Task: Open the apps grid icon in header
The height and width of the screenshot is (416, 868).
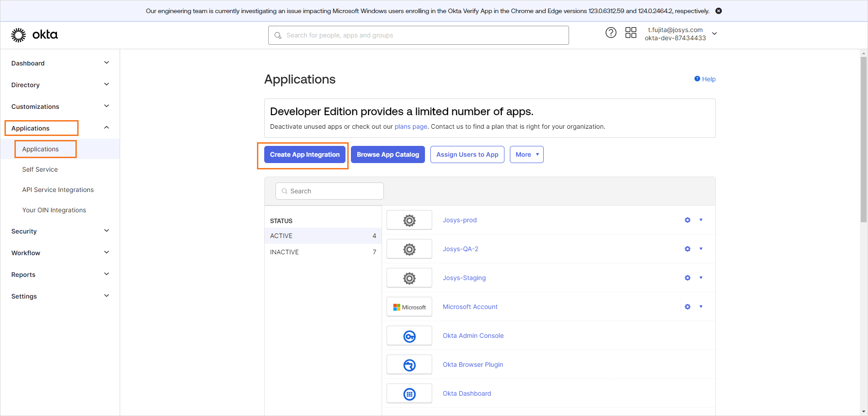Action: coord(630,33)
